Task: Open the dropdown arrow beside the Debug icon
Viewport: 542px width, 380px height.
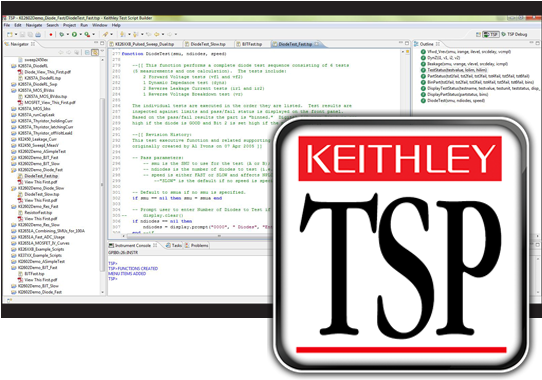Action: (68, 34)
